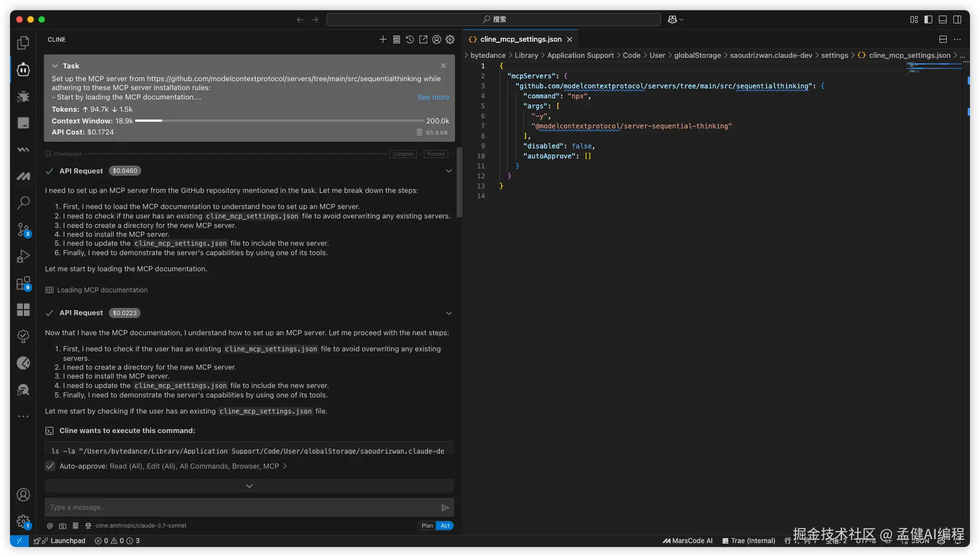Focus the Type a message input field

click(x=242, y=508)
